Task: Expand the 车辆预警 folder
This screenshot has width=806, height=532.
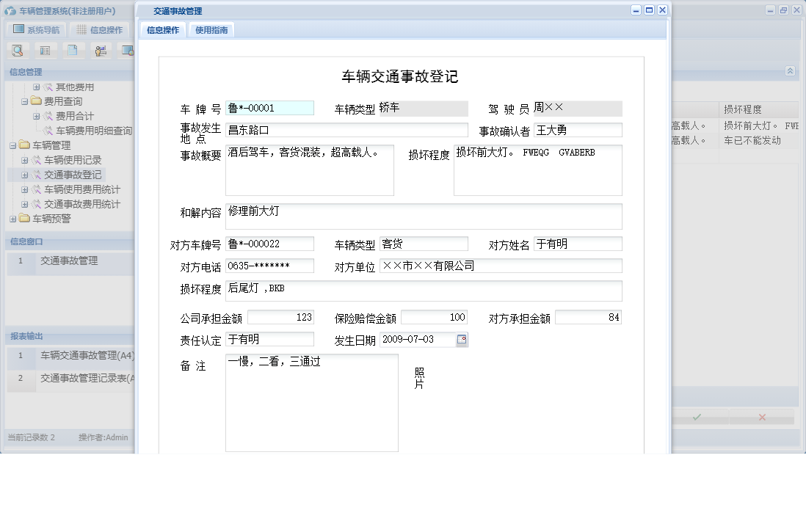Action: tap(13, 219)
